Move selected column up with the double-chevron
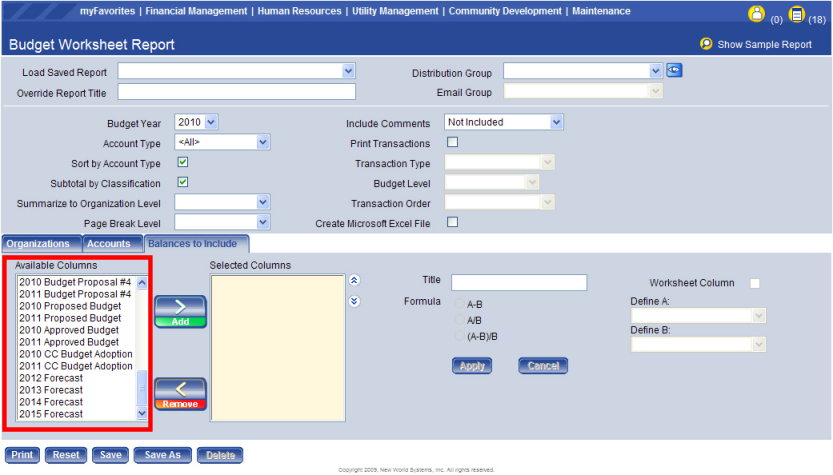This screenshot has height=475, width=833. (x=354, y=280)
